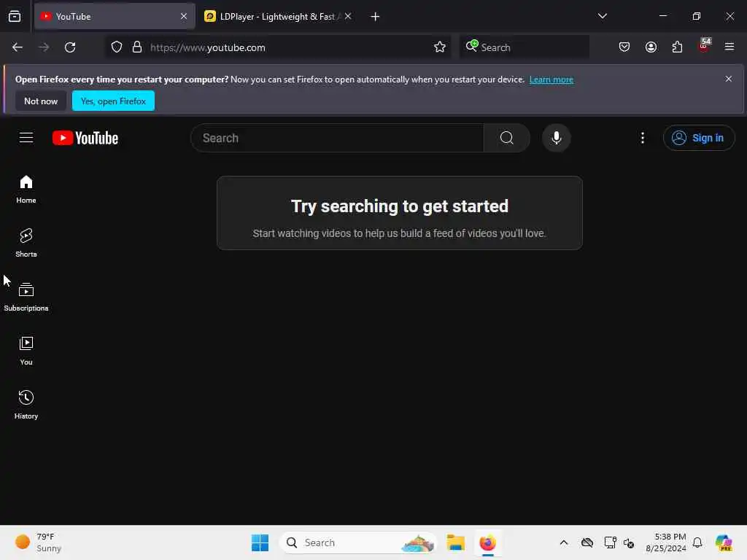Open Copilot icon in taskbar
Viewport: 747px width, 560px height.
(724, 542)
